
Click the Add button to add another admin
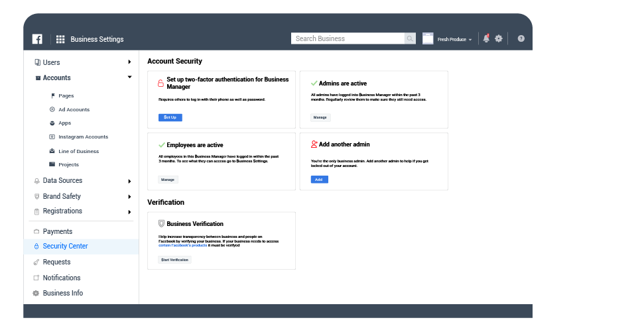click(319, 180)
